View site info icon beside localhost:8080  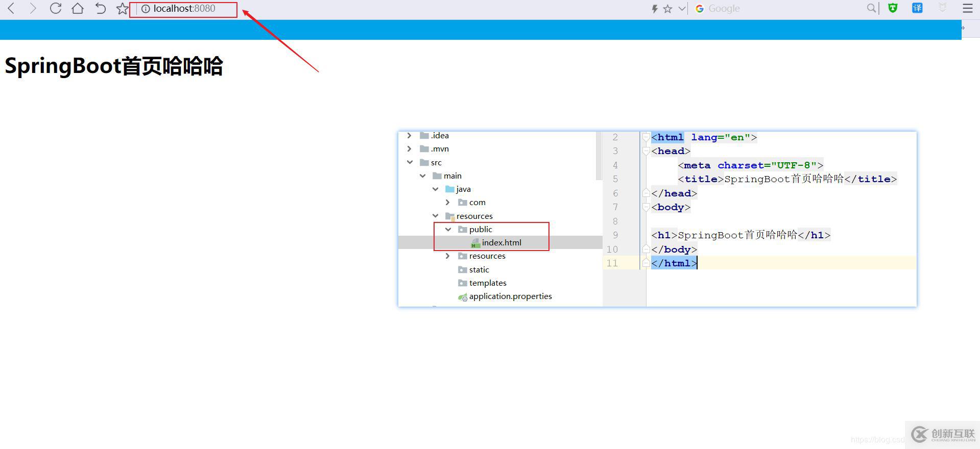pyautogui.click(x=146, y=9)
